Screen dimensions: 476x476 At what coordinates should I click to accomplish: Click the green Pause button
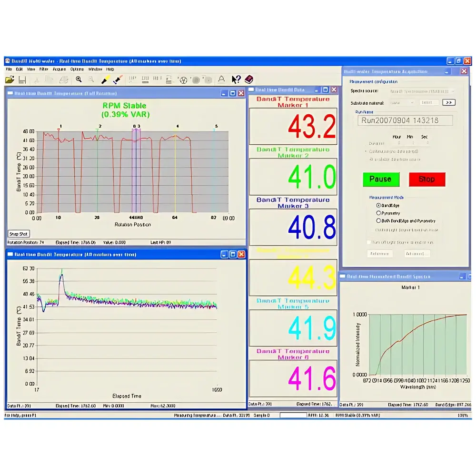point(381,179)
